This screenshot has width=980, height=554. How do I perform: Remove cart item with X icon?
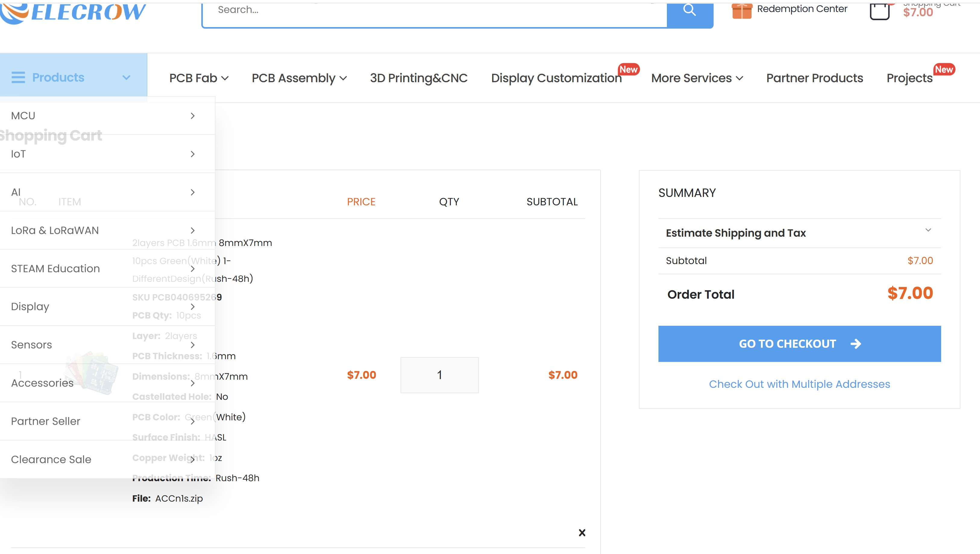tap(582, 532)
